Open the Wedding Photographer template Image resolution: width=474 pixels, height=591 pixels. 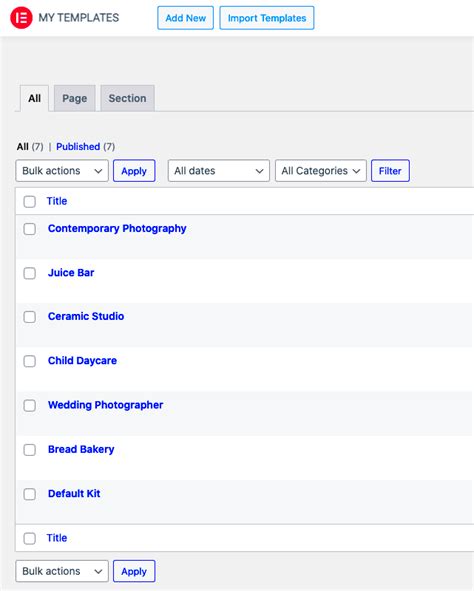pyautogui.click(x=106, y=405)
